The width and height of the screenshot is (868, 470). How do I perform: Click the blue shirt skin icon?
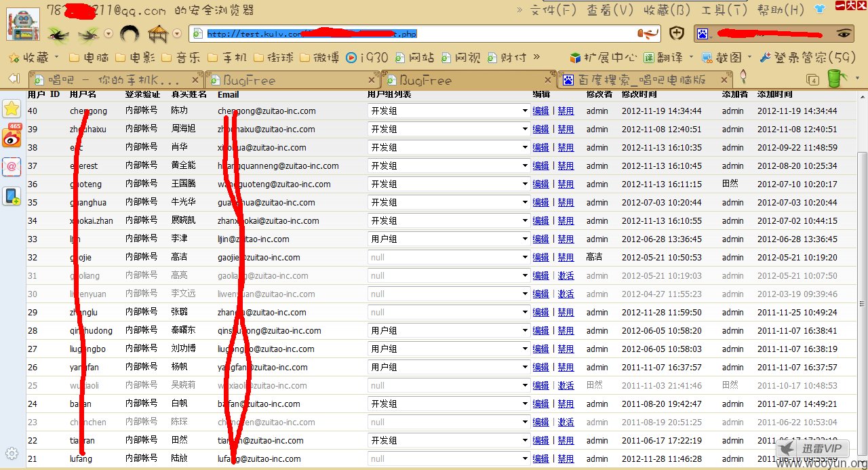coord(820,9)
